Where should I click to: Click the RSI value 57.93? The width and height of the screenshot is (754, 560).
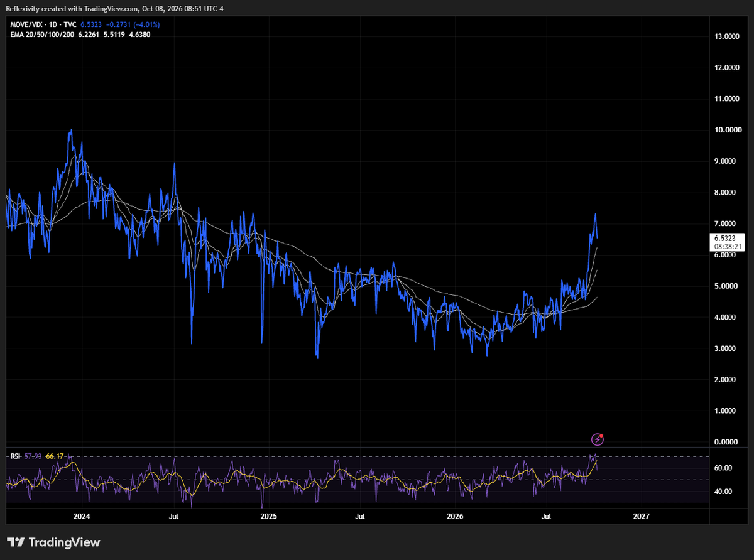tap(33, 456)
